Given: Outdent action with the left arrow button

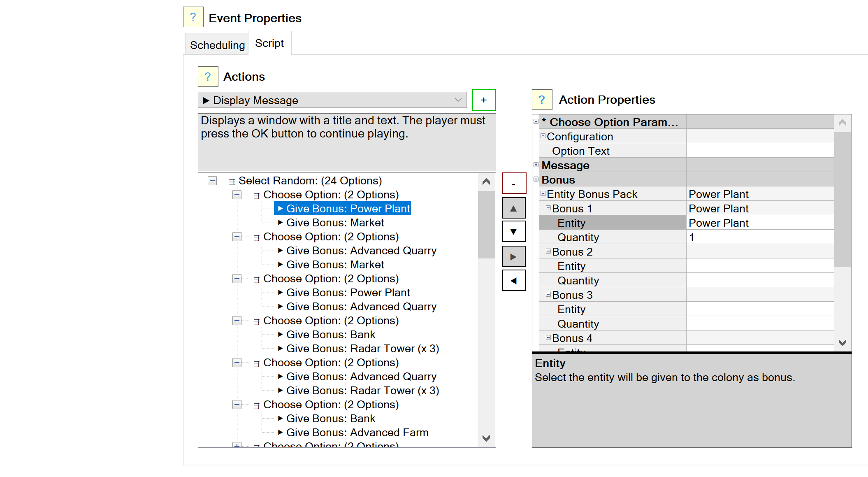Looking at the screenshot, I should [x=513, y=281].
